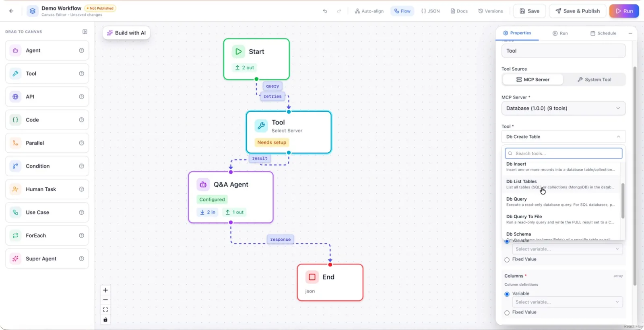The image size is (644, 330).
Task: Zoom in on the canvas
Action: 105,290
